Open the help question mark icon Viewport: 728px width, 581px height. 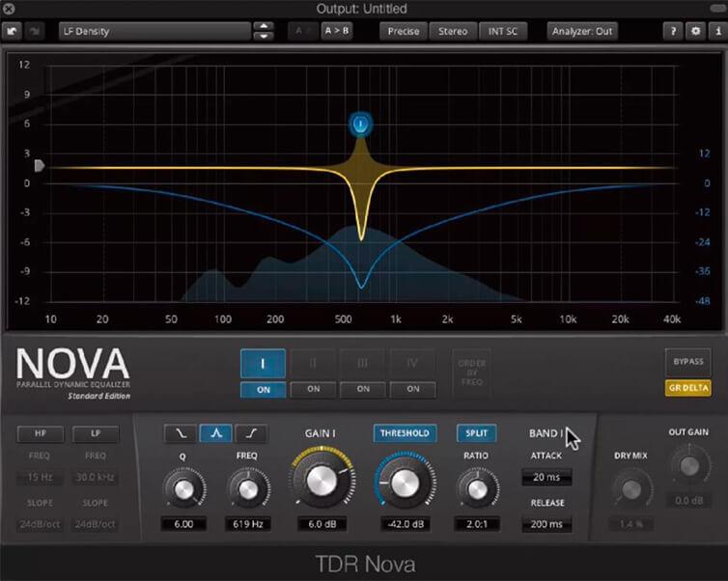point(673,31)
